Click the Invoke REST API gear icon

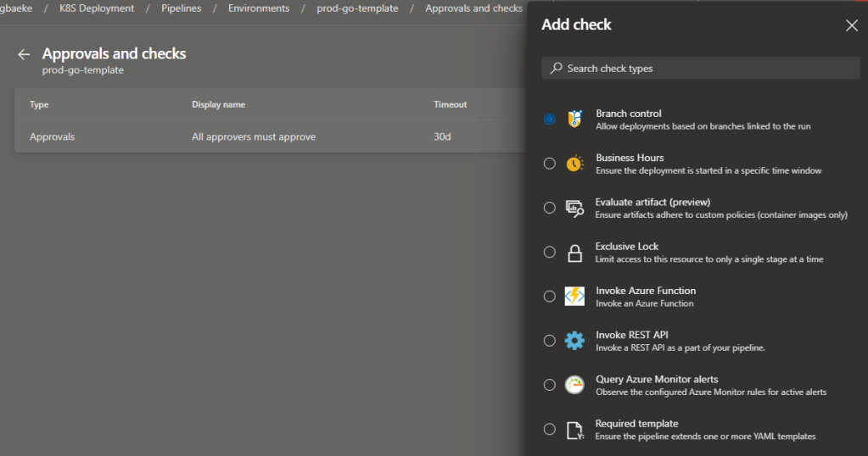pos(574,341)
